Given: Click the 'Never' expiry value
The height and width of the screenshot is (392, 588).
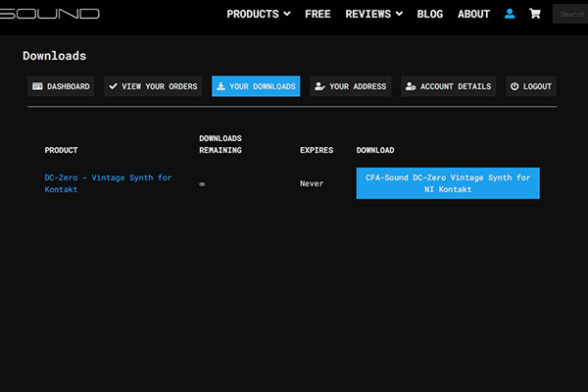Looking at the screenshot, I should pos(312,183).
